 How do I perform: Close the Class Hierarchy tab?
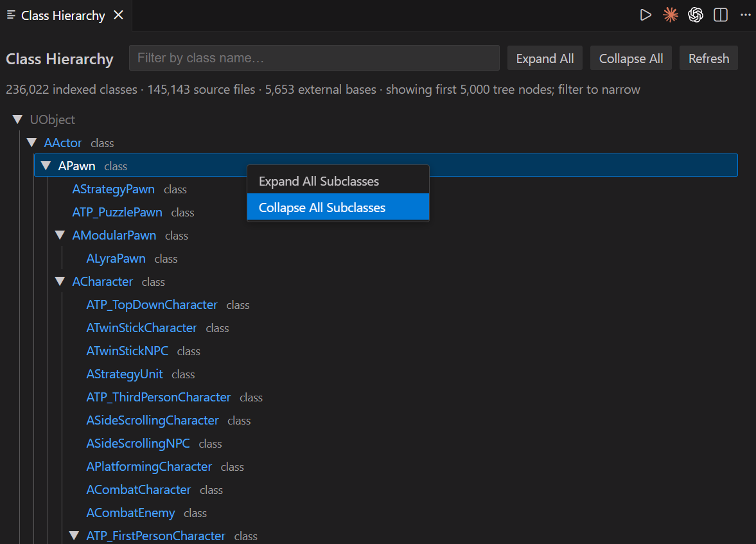coord(118,15)
